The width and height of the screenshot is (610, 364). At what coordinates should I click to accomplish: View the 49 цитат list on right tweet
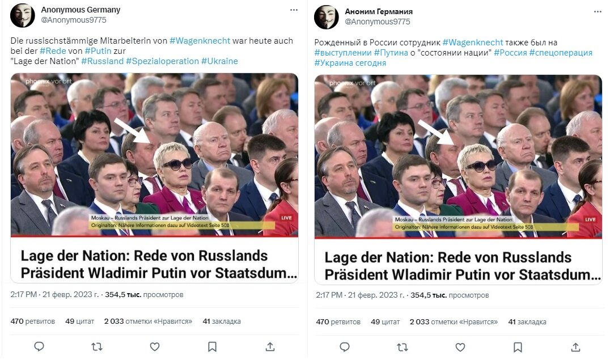point(385,322)
